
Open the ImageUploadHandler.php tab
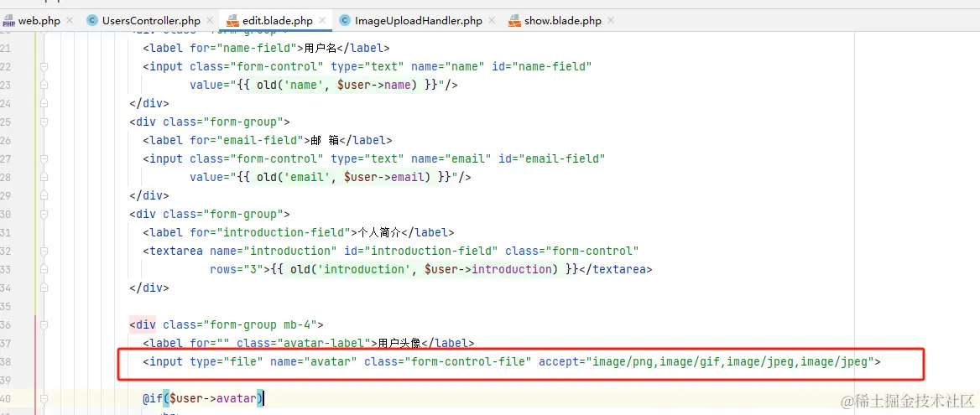418,21
